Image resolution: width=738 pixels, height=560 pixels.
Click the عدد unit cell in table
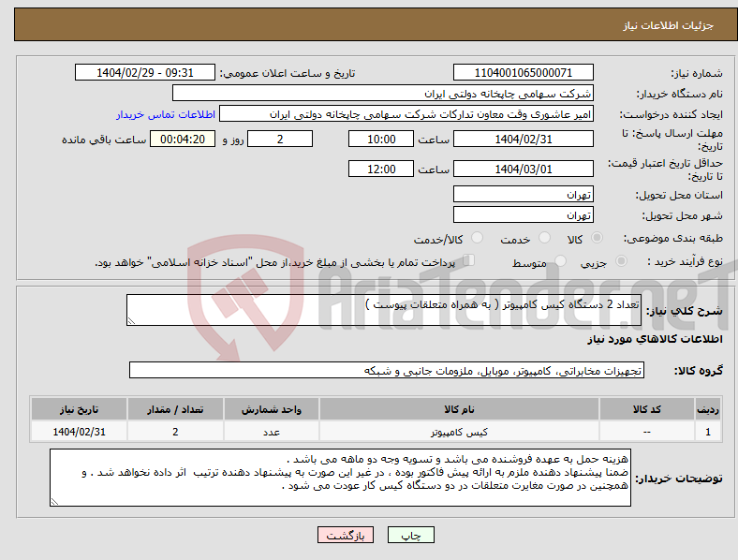[x=272, y=432]
